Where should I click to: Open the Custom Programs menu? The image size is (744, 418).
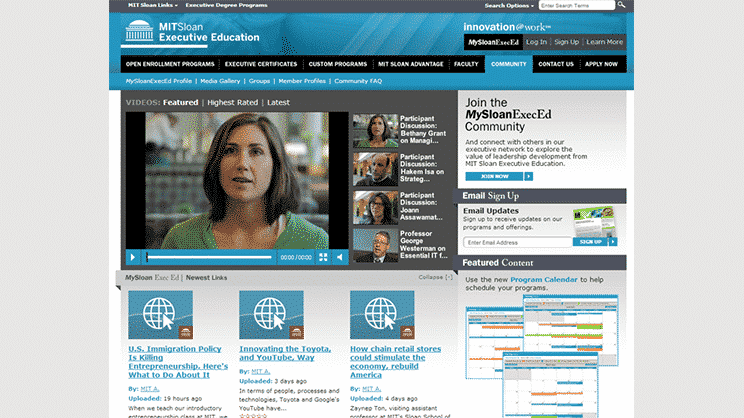(338, 64)
